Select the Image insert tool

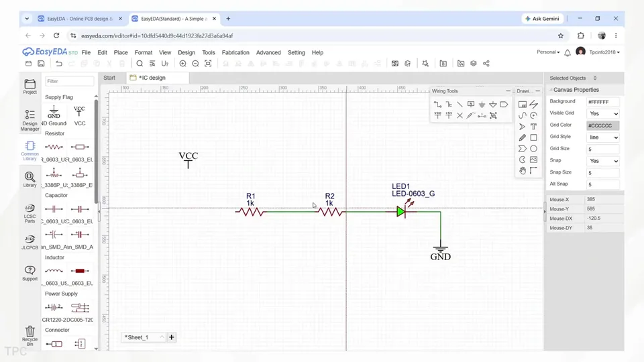[x=533, y=160]
